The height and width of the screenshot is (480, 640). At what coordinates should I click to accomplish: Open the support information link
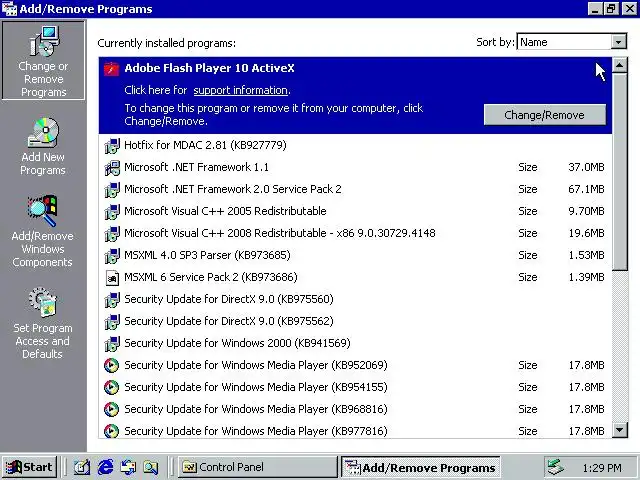(240, 90)
